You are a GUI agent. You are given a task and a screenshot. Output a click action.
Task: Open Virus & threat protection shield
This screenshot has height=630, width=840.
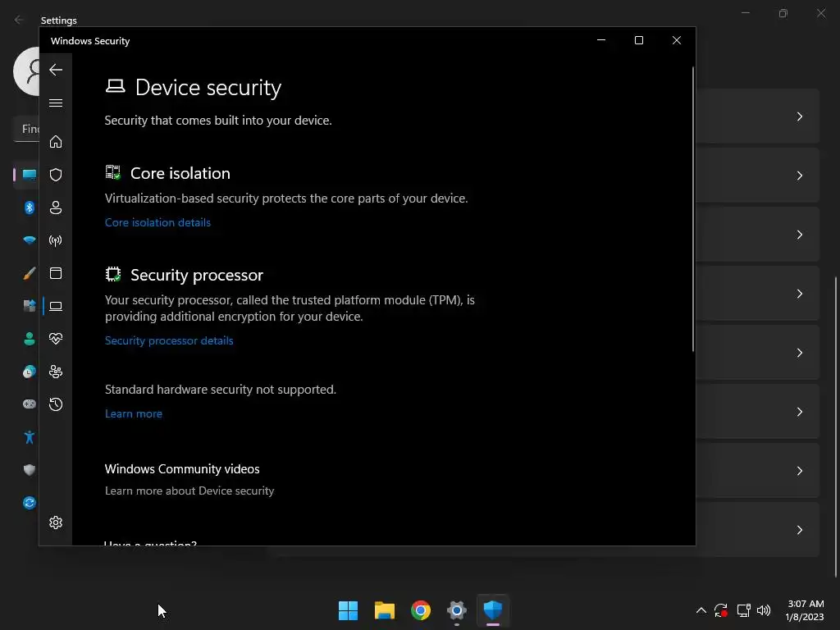point(56,175)
